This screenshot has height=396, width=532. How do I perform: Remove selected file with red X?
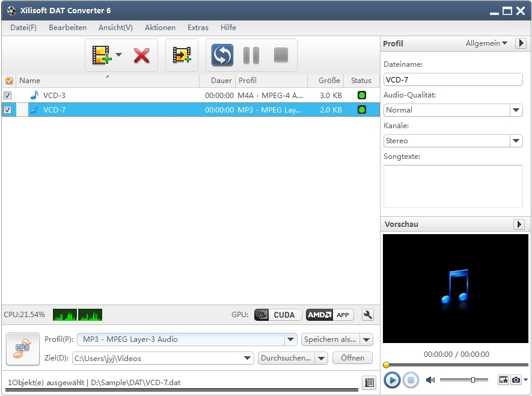[x=141, y=55]
